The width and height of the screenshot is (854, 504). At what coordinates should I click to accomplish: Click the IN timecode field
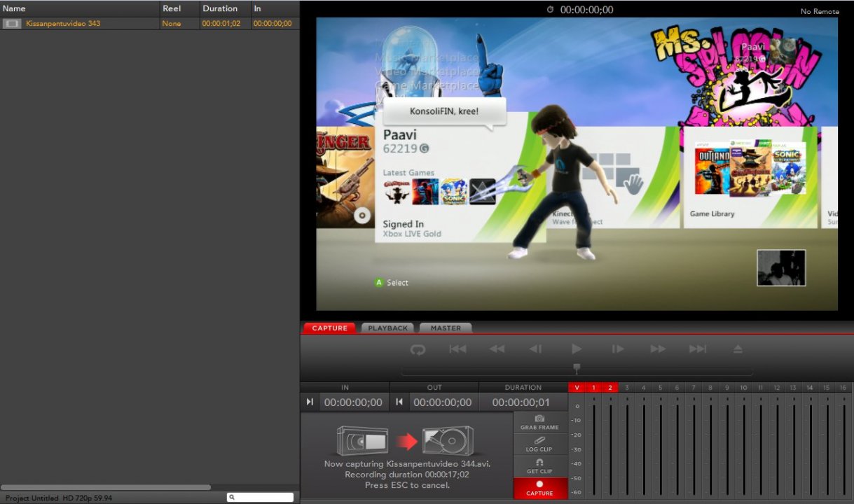353,402
